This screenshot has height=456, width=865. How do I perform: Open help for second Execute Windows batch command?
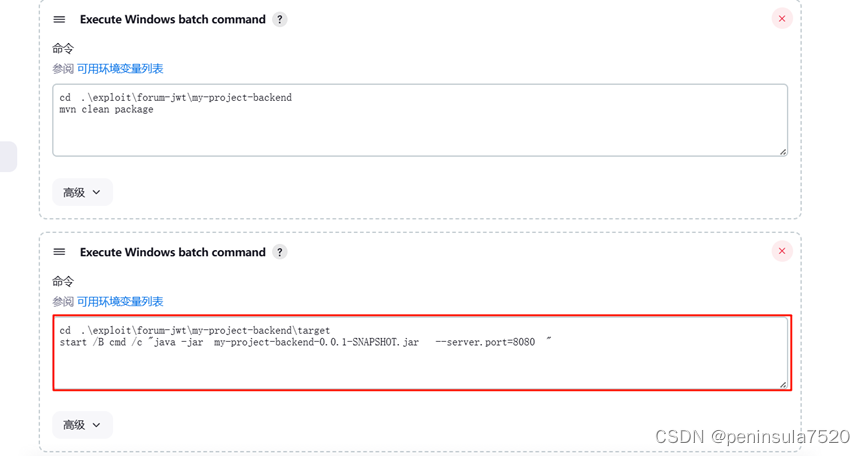coord(280,252)
